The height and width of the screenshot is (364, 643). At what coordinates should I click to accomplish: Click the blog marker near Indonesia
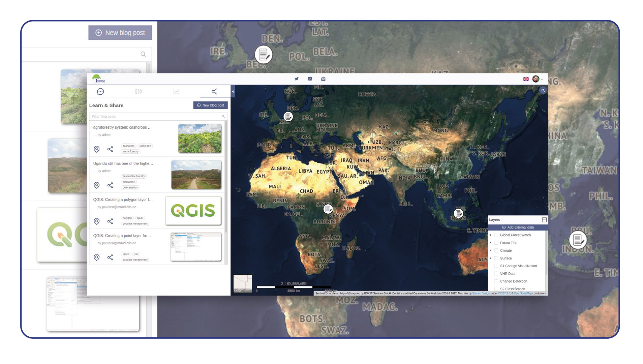pos(458,213)
